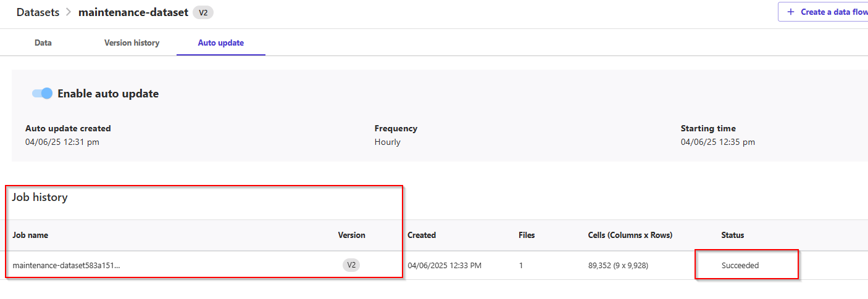868x299 pixels.
Task: Click the Files column header
Action: coord(527,235)
